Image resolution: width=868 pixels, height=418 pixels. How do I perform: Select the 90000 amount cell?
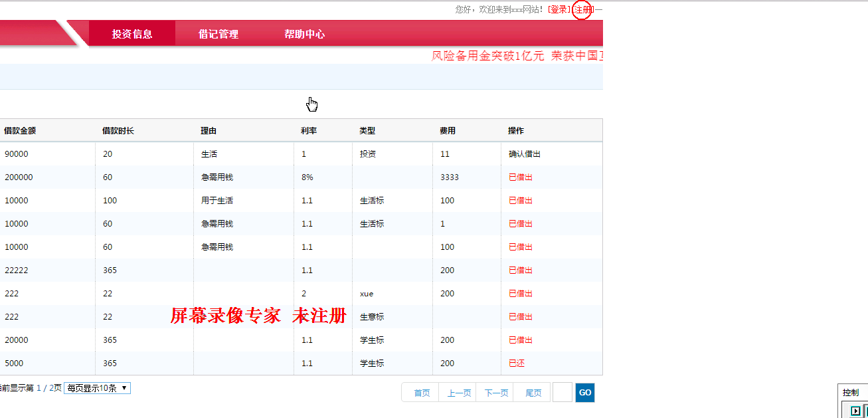click(x=17, y=154)
